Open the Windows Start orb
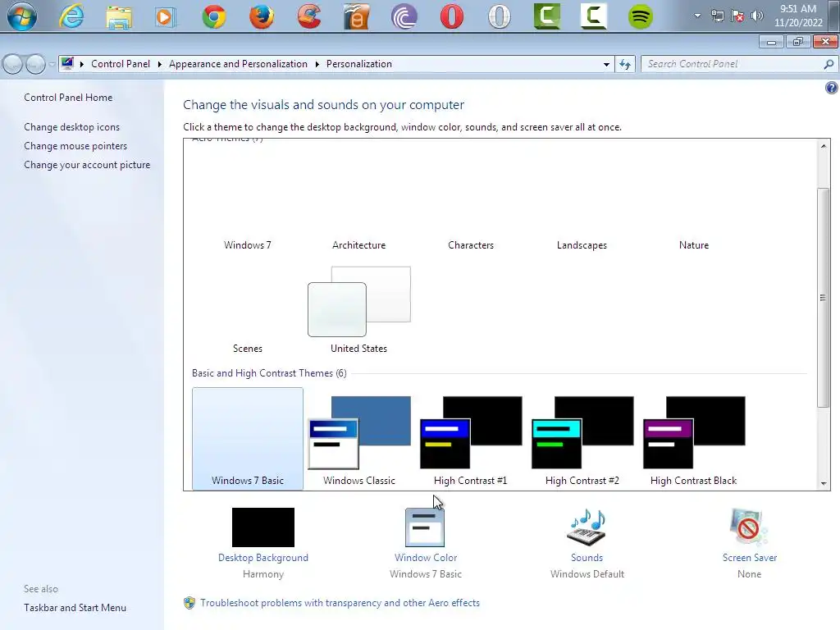This screenshot has height=630, width=840. click(x=22, y=16)
